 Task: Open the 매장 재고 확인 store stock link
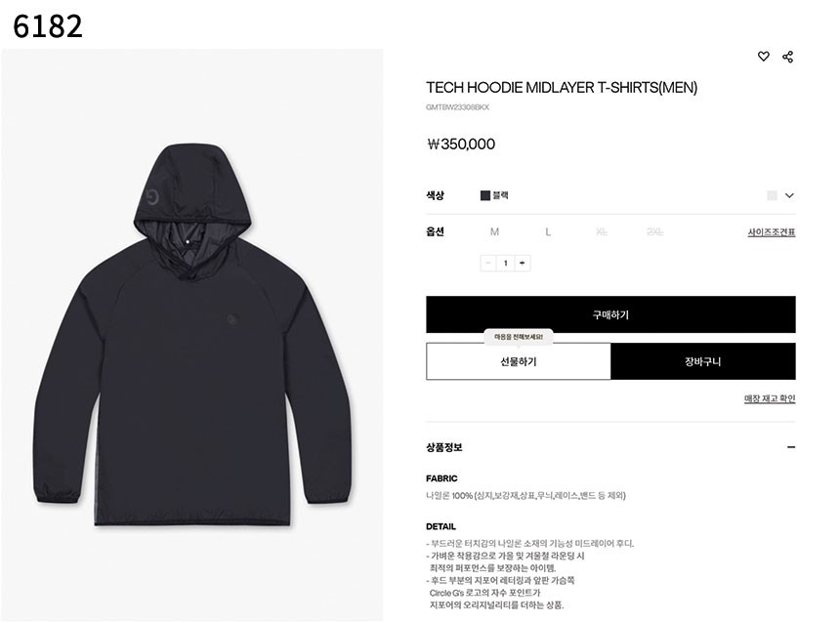(770, 398)
